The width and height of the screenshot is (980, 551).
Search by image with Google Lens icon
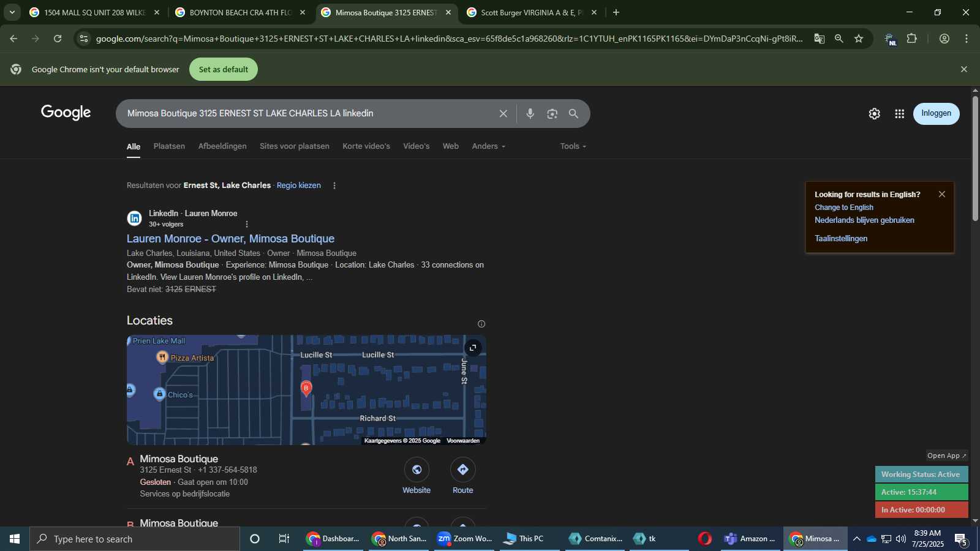pyautogui.click(x=552, y=114)
